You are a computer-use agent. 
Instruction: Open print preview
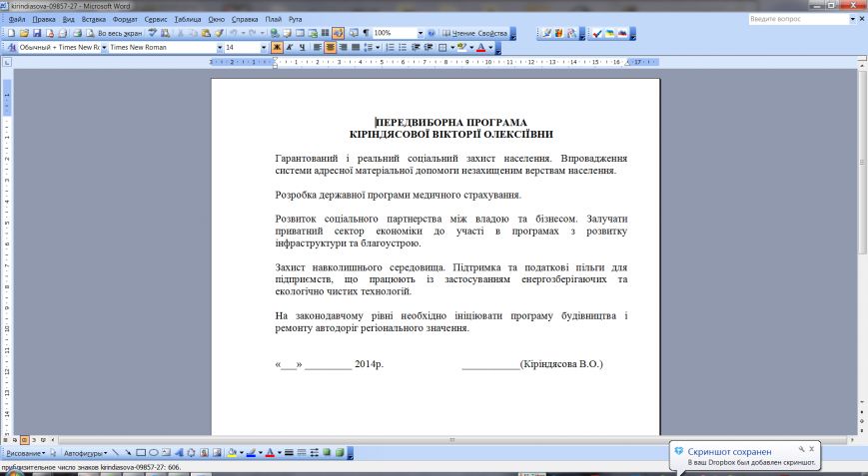click(90, 33)
